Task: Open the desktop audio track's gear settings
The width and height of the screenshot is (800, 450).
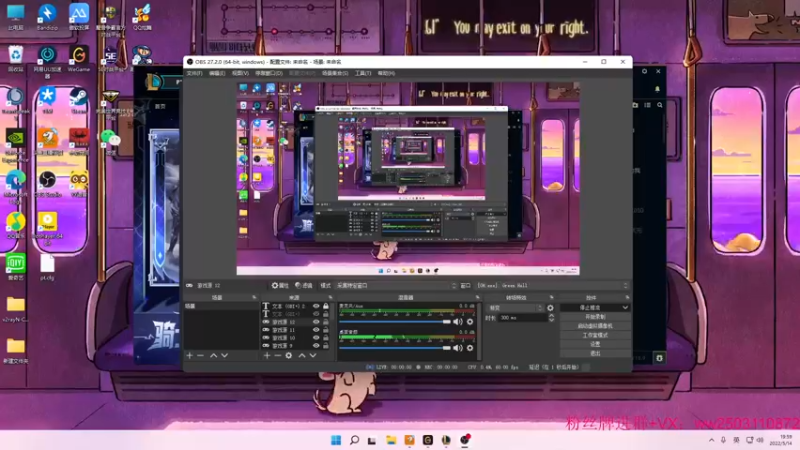Action: pos(470,348)
